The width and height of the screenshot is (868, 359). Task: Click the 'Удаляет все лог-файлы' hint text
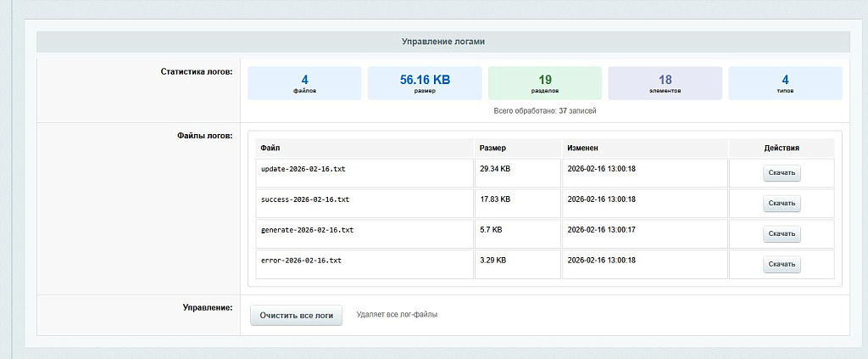[x=397, y=315]
